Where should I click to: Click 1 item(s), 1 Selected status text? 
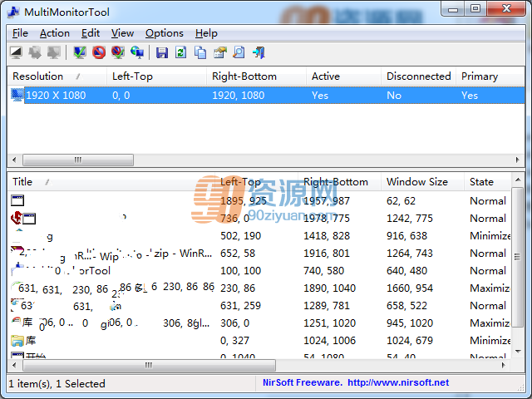(x=57, y=384)
